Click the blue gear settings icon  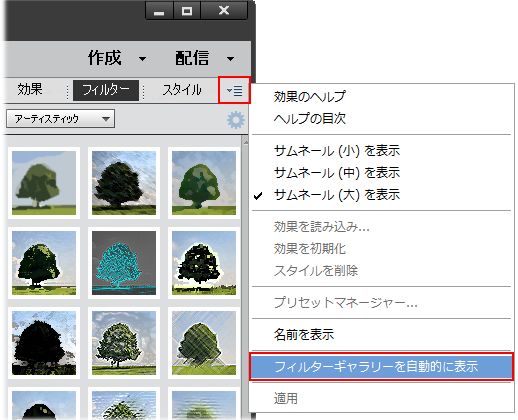point(236,120)
